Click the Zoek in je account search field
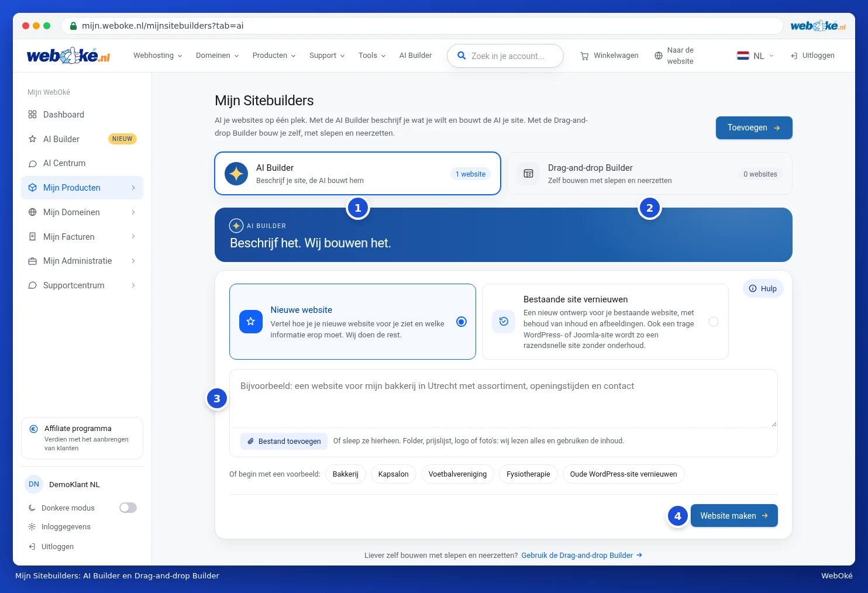This screenshot has height=593, width=868. pos(505,56)
